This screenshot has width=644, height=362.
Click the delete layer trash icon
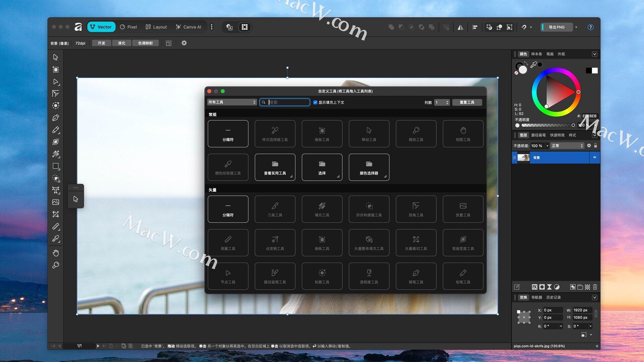coord(595,287)
